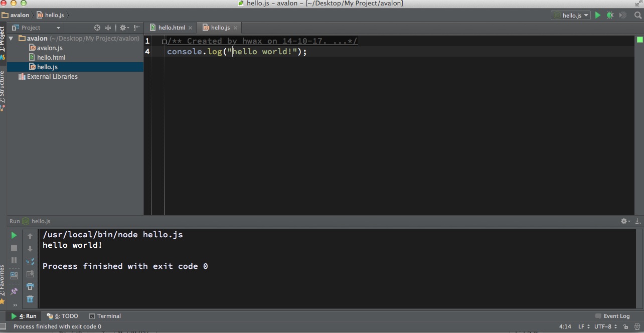Open the 6: TODO tool window
This screenshot has height=333, width=644.
click(x=62, y=316)
